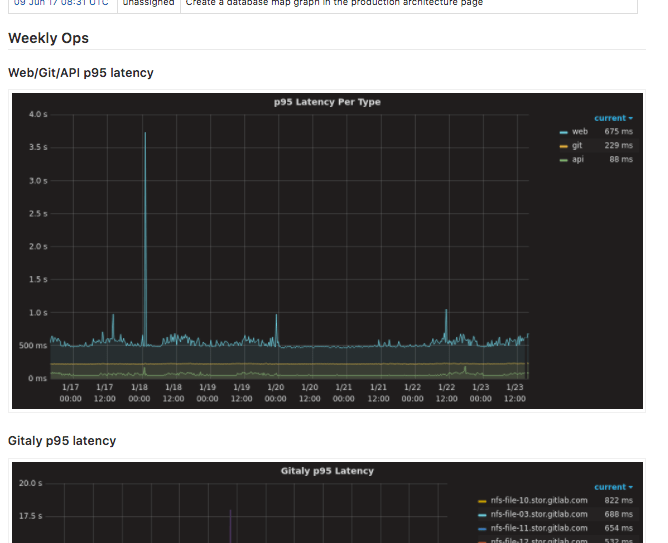
Task: Click the git series color marker
Action: tap(563, 146)
